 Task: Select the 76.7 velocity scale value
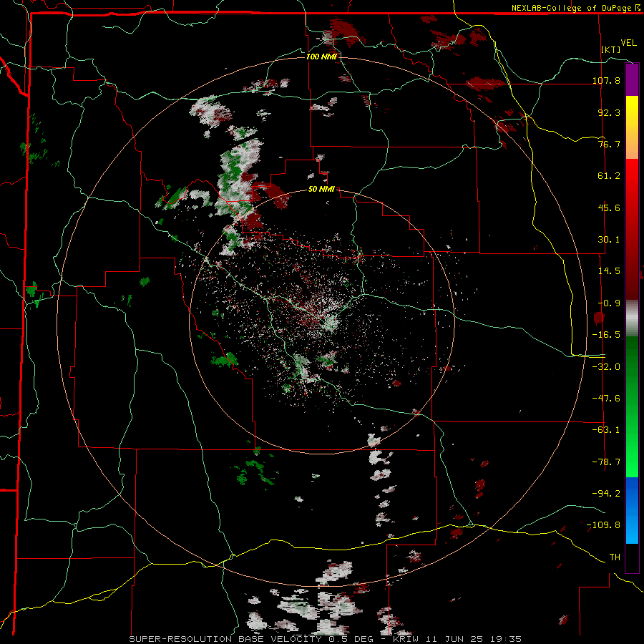[609, 144]
